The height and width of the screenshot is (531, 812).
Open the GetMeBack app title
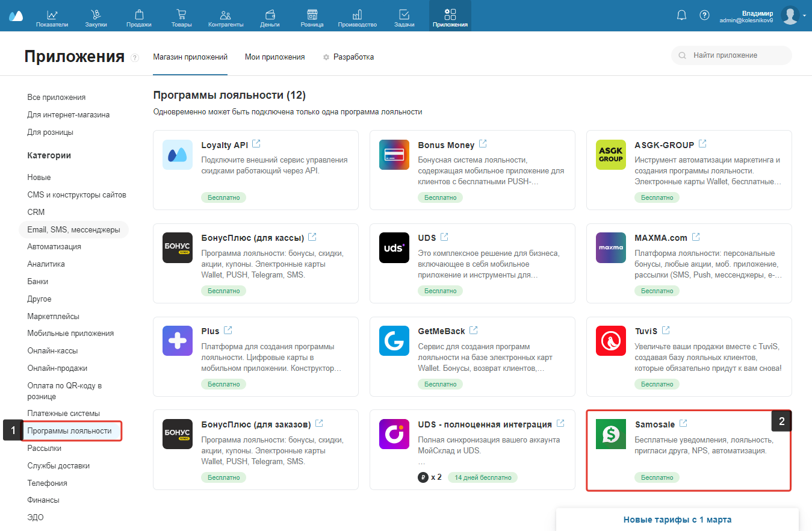point(442,331)
